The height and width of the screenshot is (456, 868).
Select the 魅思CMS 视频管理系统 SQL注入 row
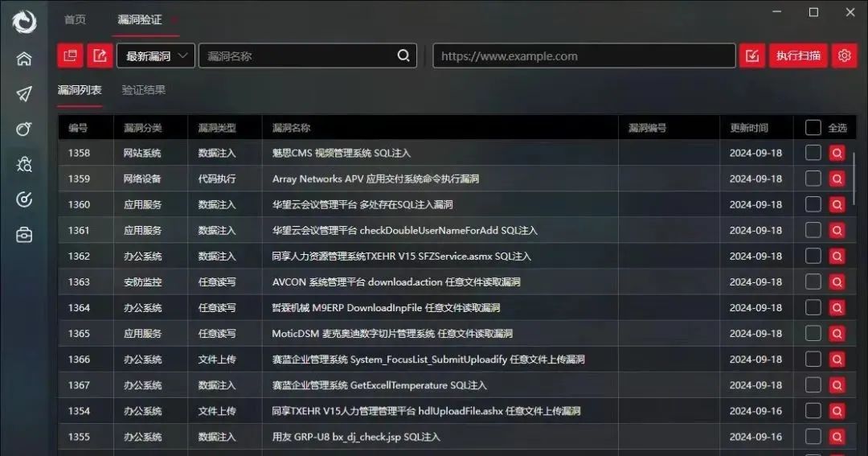coord(457,153)
